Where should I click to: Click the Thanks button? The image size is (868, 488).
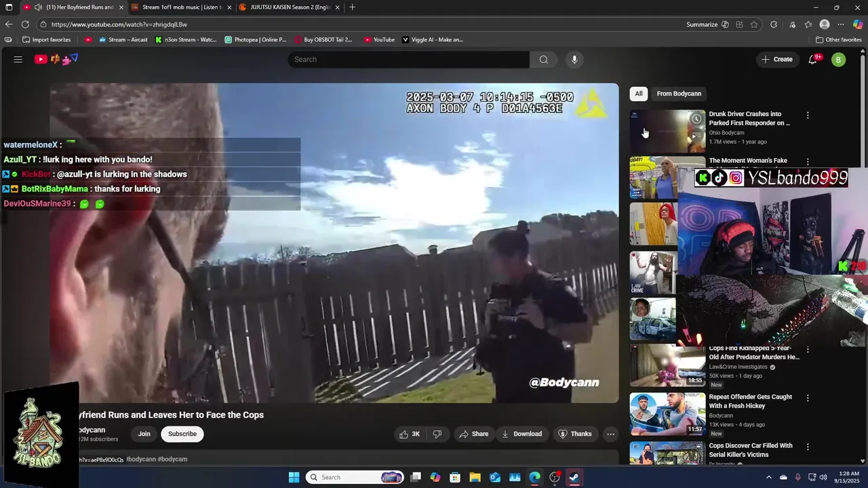[x=575, y=434]
